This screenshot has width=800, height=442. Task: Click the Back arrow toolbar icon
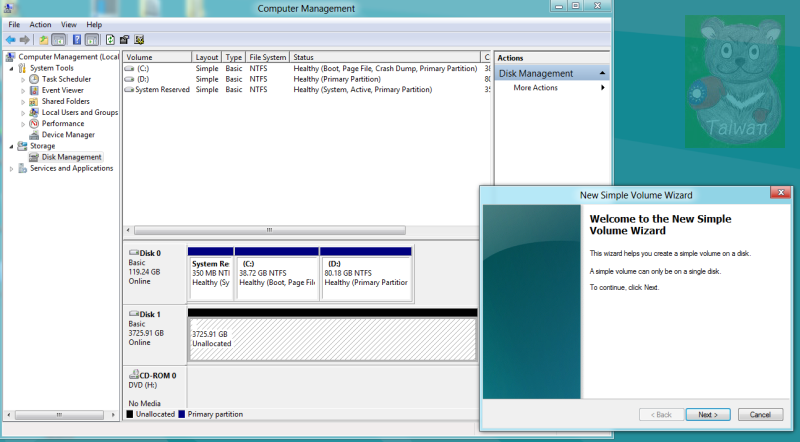pyautogui.click(x=10, y=40)
